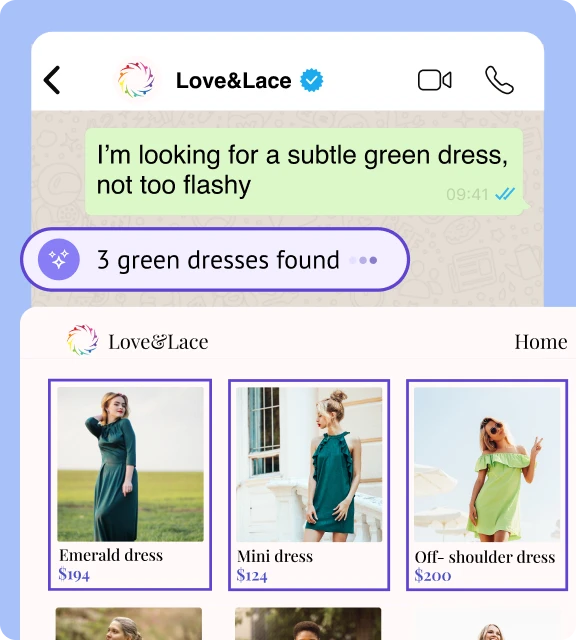
Task: Select the Mini dress photo
Action: pyautogui.click(x=309, y=464)
